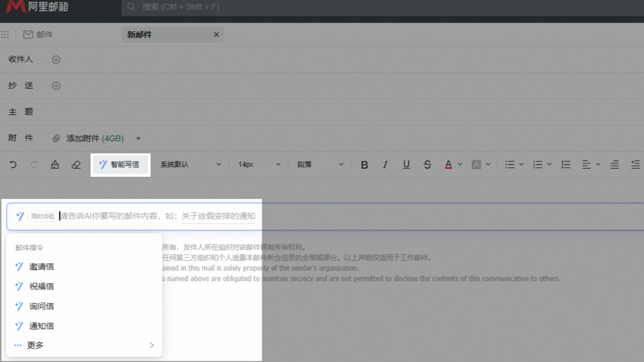Close the 新邮件 tab
Screen dimensions: 644x362
216,34
